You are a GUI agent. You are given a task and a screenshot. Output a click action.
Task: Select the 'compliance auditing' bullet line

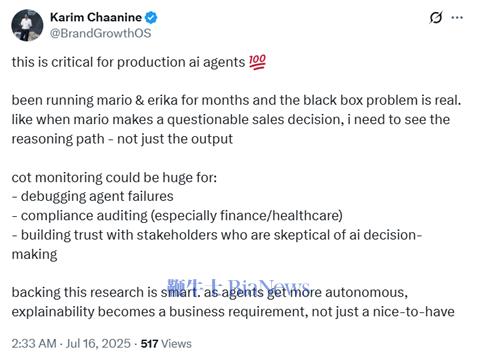point(177,216)
